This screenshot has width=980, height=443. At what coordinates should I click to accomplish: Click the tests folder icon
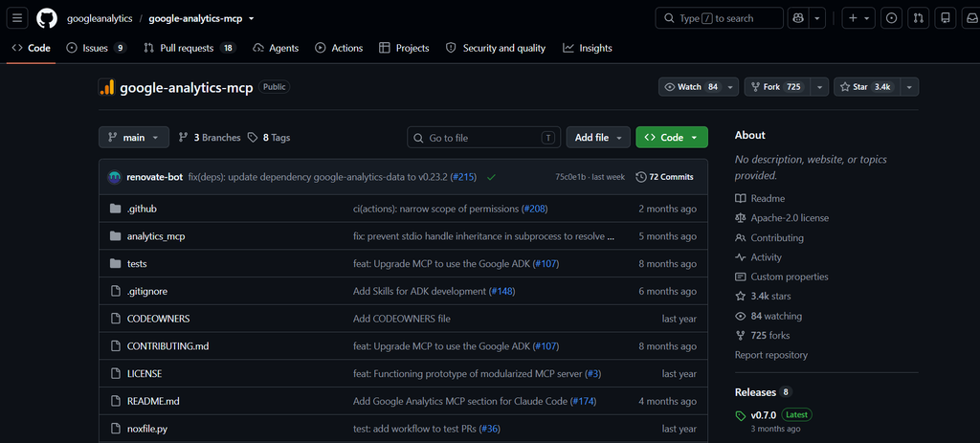115,264
